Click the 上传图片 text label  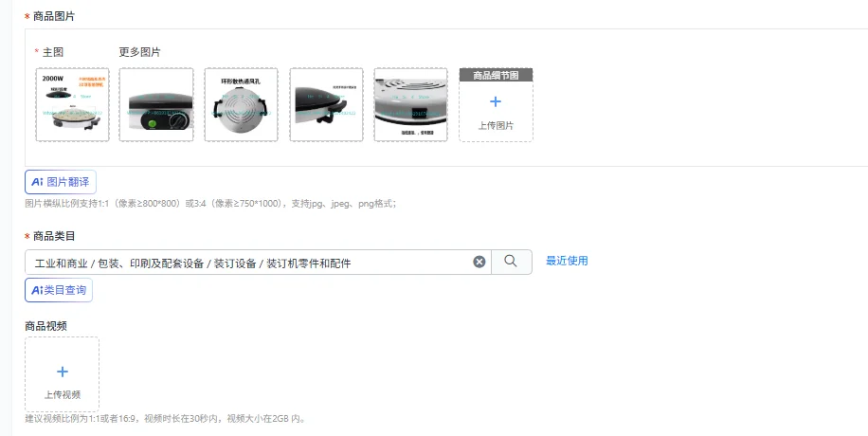tap(496, 126)
